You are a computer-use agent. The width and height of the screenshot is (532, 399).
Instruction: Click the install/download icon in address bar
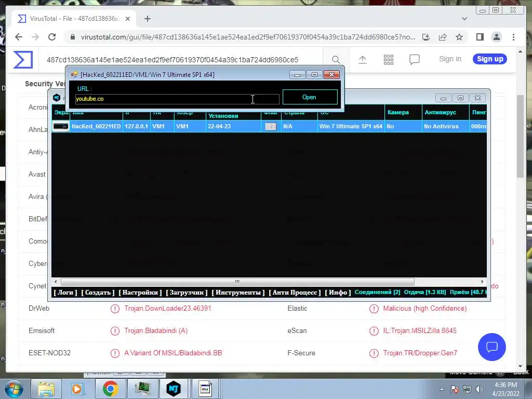pos(426,37)
